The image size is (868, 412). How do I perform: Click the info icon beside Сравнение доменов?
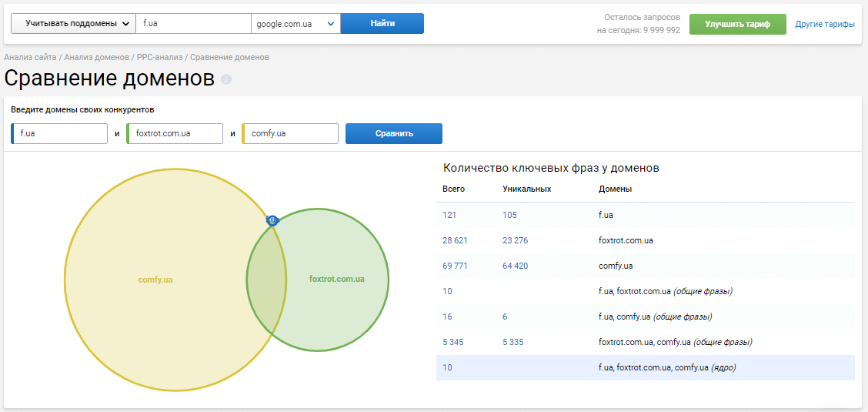(x=226, y=80)
